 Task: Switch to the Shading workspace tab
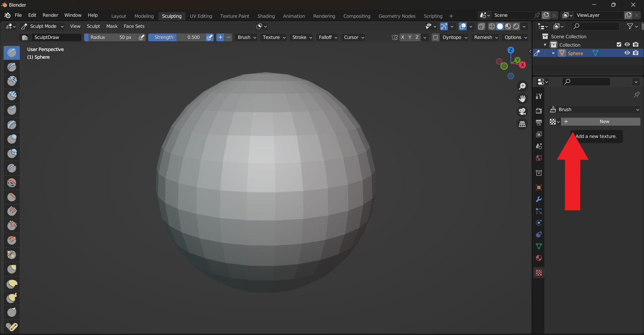pos(266,16)
